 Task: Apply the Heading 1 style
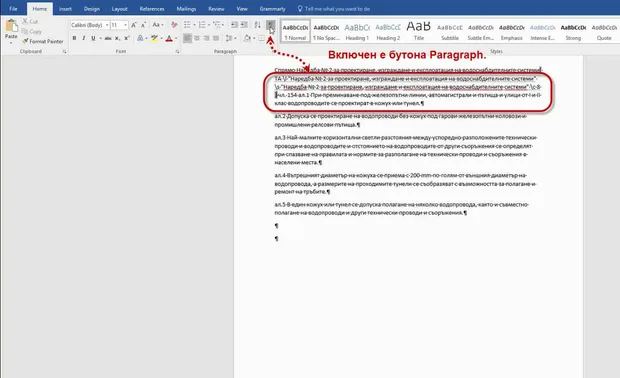[x=357, y=31]
